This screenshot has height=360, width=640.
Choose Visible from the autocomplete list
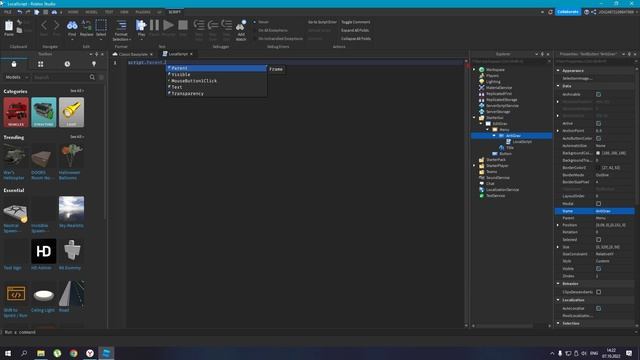(x=216, y=75)
